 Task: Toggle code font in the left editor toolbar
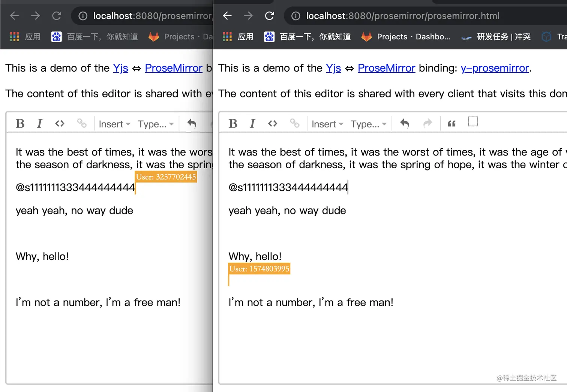tap(60, 124)
